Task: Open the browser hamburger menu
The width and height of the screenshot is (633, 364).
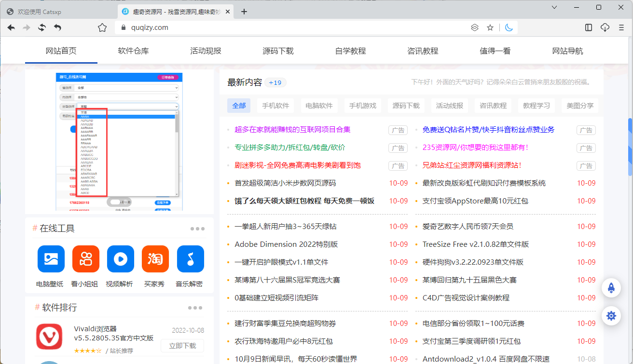Action: point(621,27)
